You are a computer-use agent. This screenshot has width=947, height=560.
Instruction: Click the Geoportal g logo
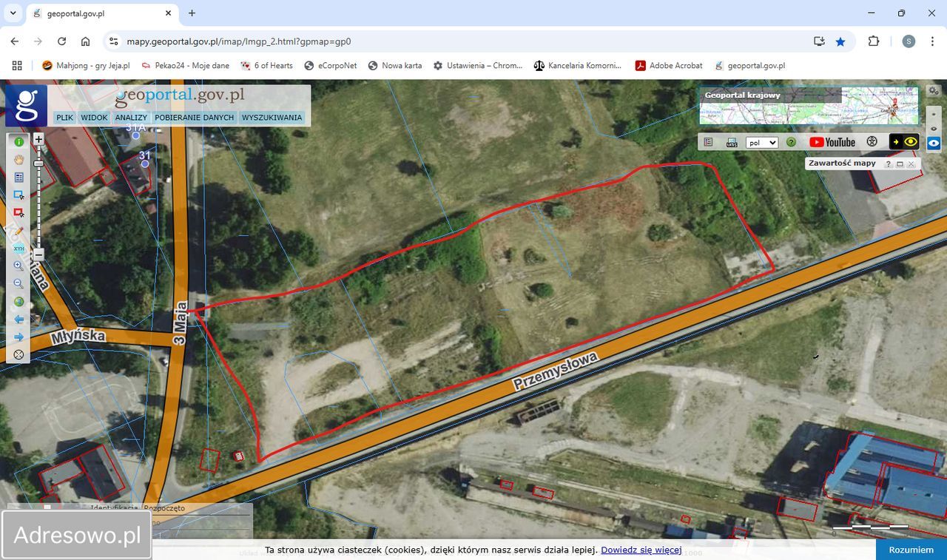[x=27, y=106]
